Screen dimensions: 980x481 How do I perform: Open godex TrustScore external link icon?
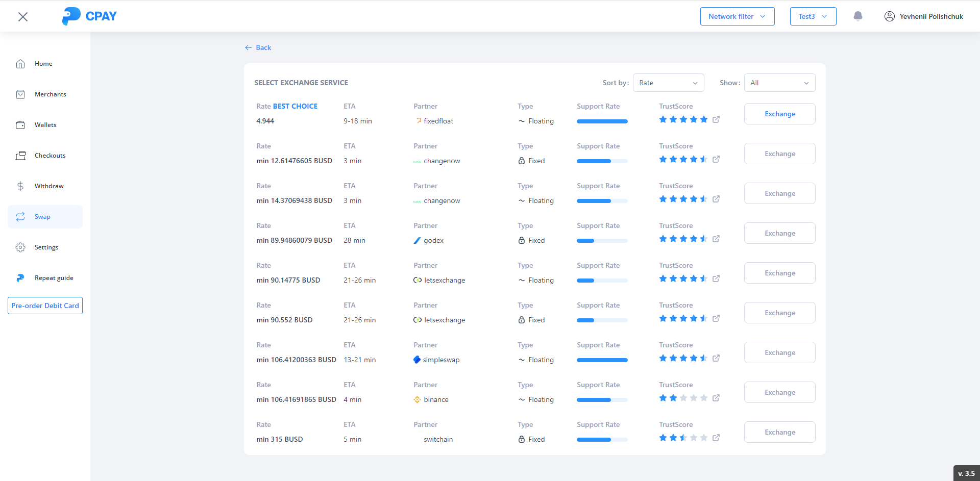pyautogui.click(x=716, y=239)
